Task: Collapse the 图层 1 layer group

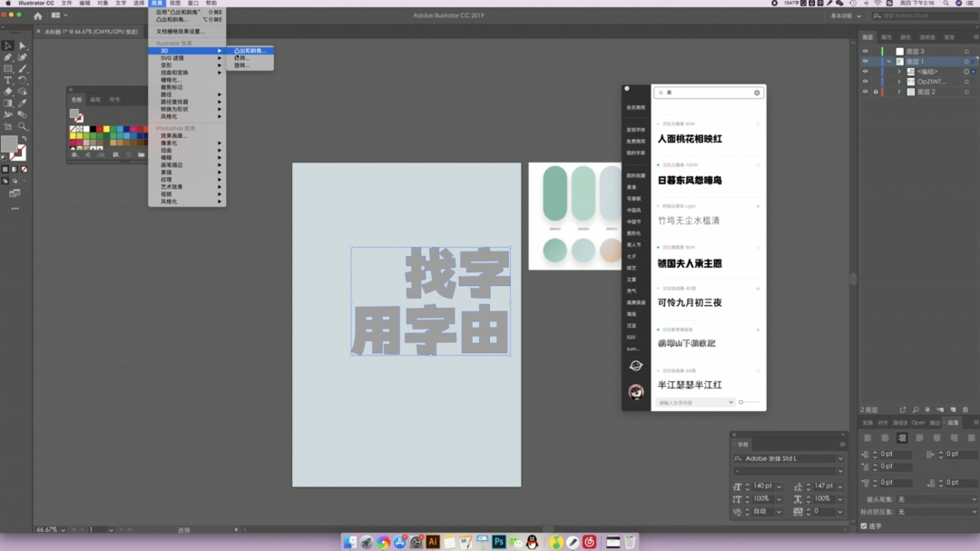Action: 889,62
